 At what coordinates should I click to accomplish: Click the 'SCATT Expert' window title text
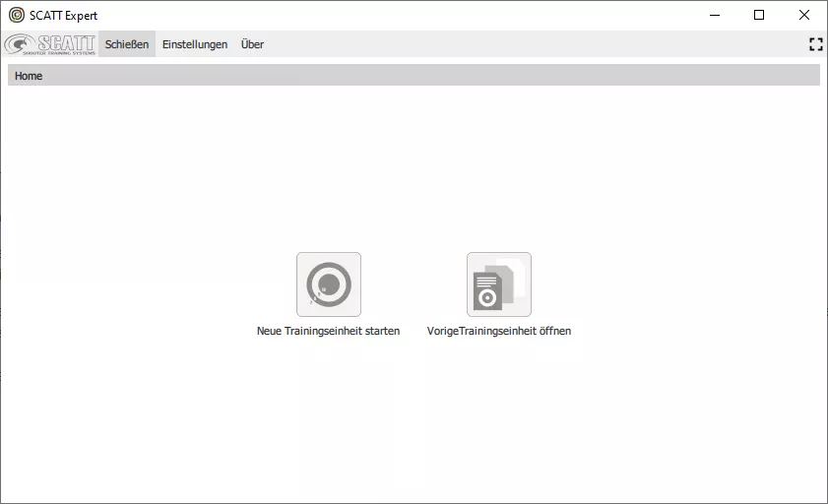pos(64,15)
